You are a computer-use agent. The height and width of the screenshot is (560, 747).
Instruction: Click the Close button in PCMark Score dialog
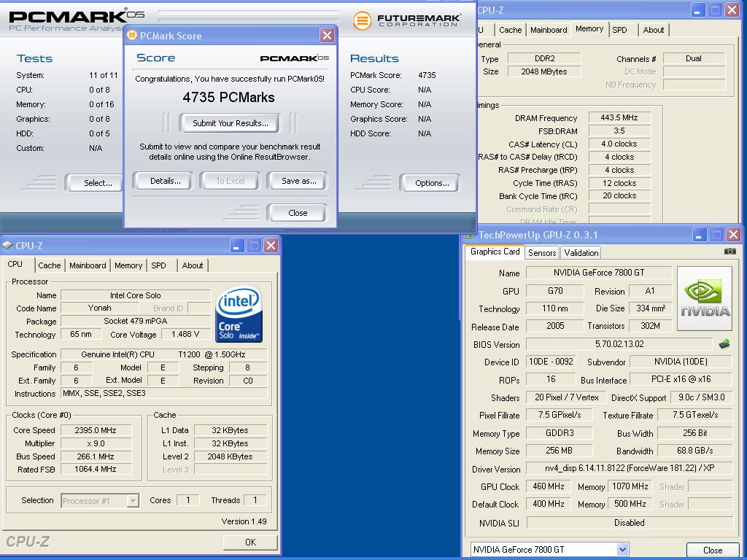click(x=298, y=213)
